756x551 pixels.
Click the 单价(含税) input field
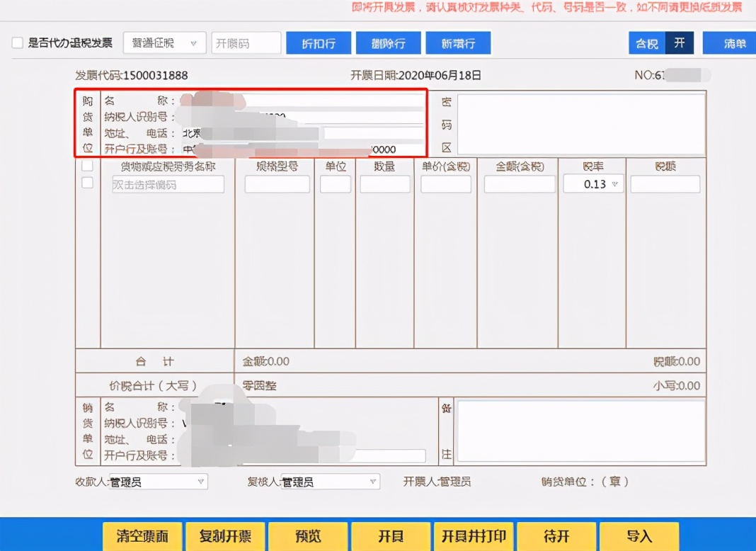pos(445,184)
